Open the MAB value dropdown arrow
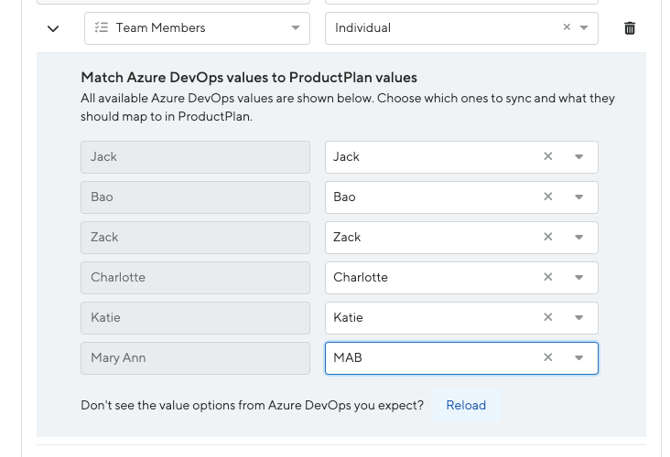The image size is (670, 457). pyautogui.click(x=579, y=357)
